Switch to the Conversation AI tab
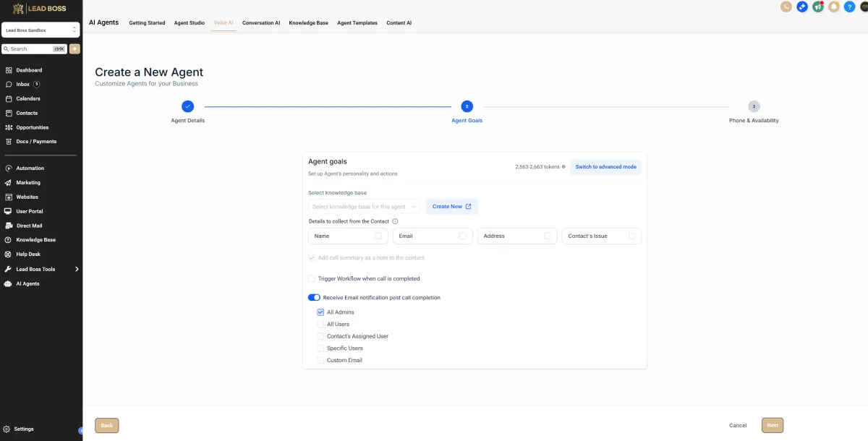Screen dimensions: 868x441 (261, 23)
